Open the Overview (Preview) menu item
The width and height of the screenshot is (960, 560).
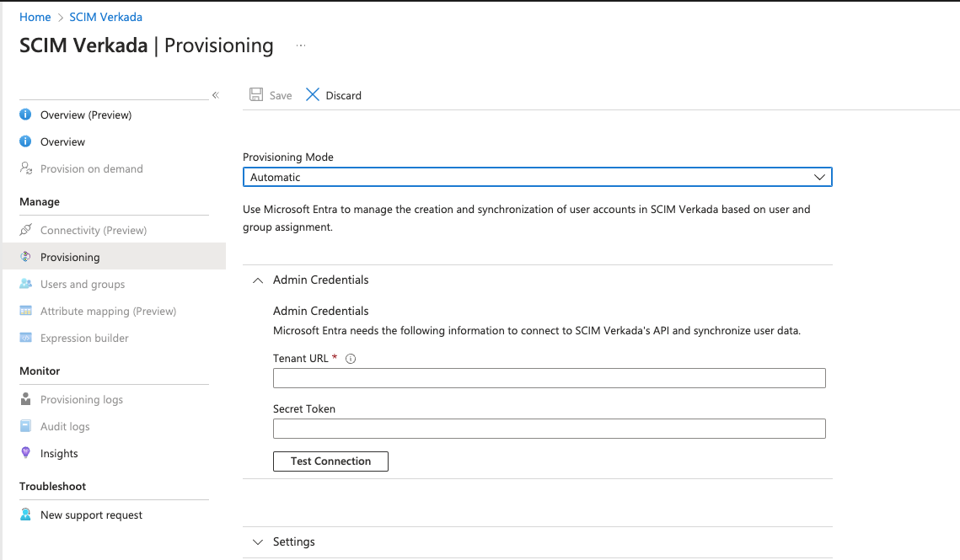point(86,115)
